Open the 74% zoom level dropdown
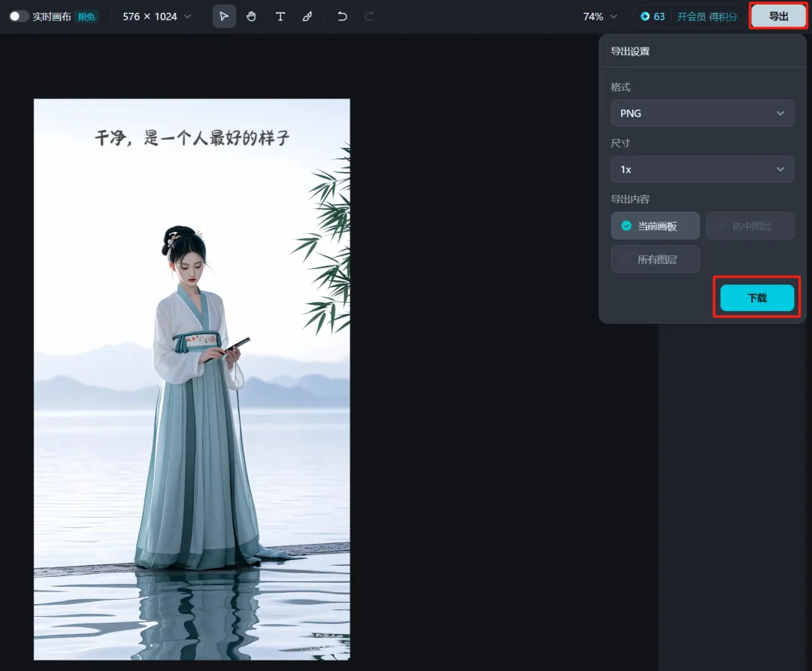Viewport: 812px width, 671px height. tap(600, 17)
